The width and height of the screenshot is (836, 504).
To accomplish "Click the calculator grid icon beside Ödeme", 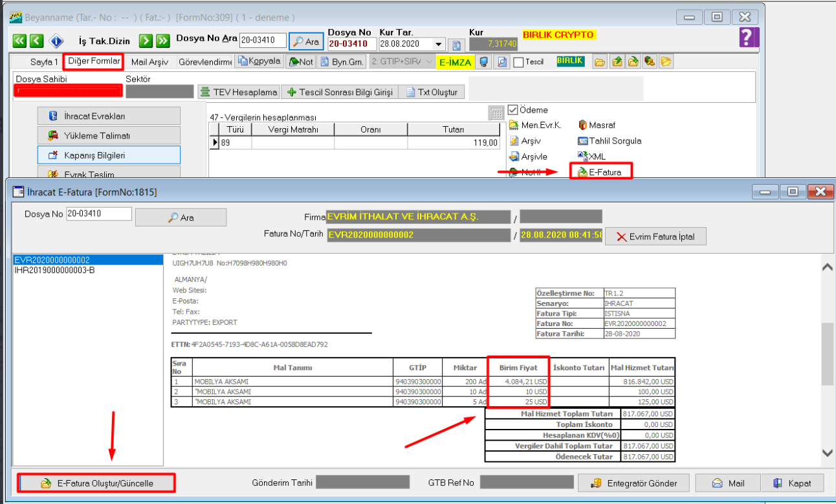I will click(x=496, y=113).
